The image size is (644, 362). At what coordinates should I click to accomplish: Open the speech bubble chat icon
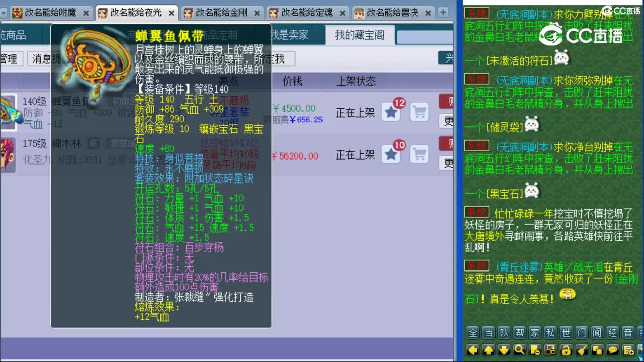click(x=612, y=350)
